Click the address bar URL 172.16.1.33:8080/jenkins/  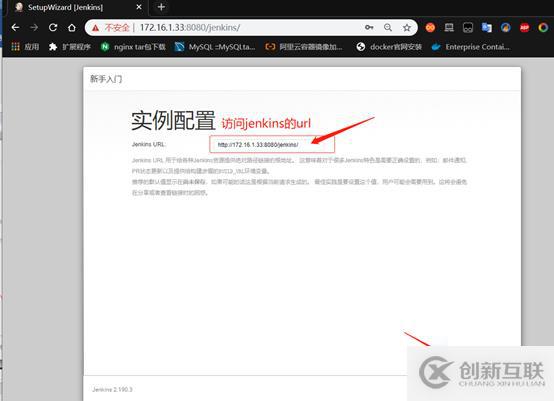pos(190,28)
